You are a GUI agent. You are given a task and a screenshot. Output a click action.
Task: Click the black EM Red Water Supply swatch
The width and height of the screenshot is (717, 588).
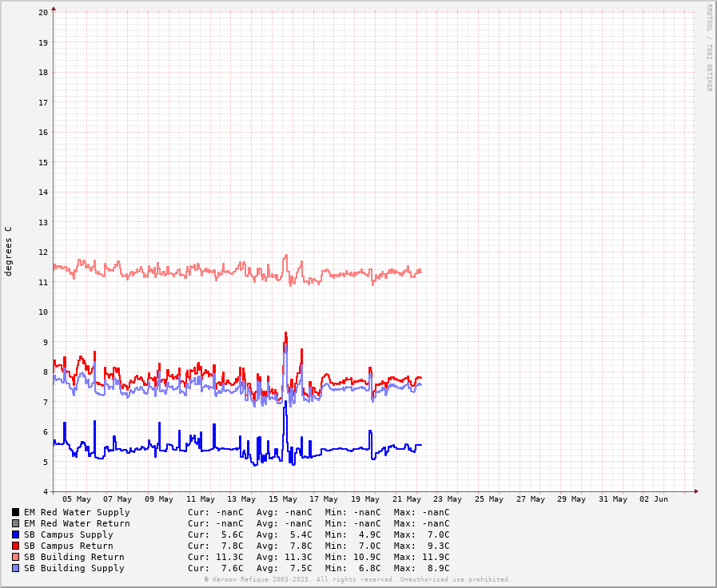pos(15,512)
